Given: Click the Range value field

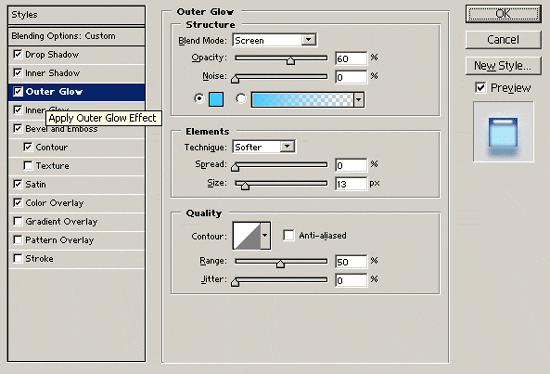Looking at the screenshot, I should tap(351, 261).
